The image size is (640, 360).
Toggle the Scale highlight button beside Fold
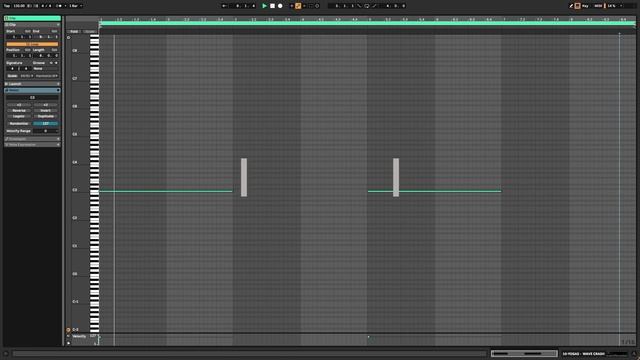coord(89,31)
